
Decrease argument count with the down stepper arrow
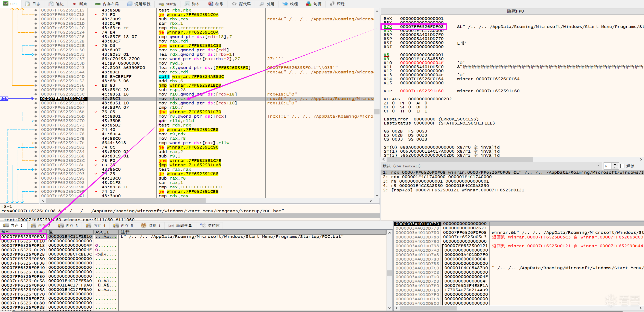615,167
